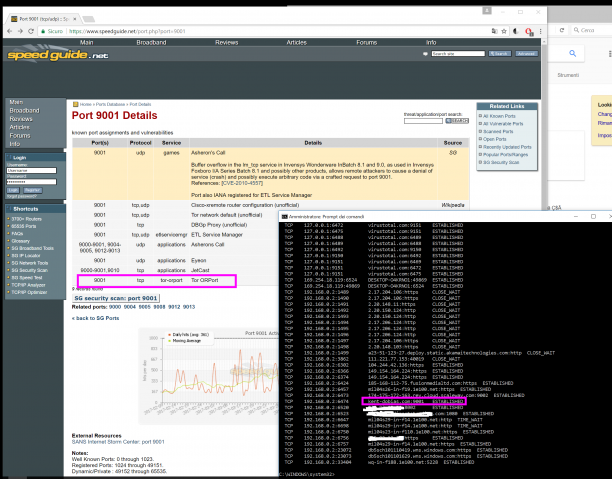Screen dimensions: 612x479
Task: Close the Port 9001 browser tab
Action: click(75, 19)
